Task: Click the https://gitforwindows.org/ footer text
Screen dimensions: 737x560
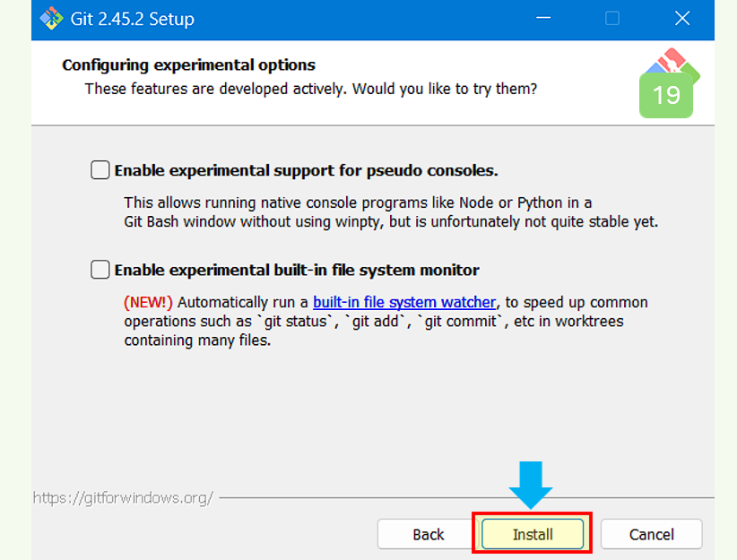Action: [123, 497]
